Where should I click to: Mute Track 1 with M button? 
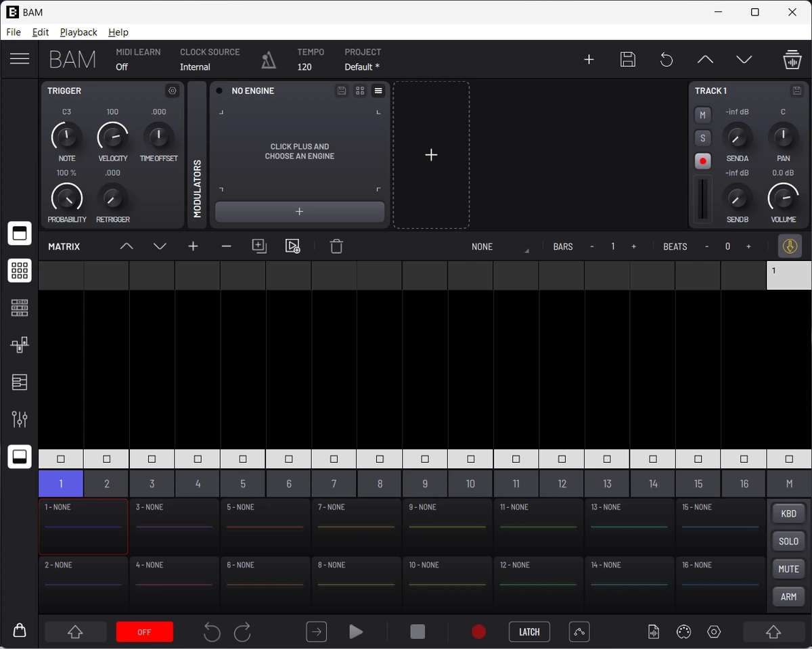tap(702, 115)
